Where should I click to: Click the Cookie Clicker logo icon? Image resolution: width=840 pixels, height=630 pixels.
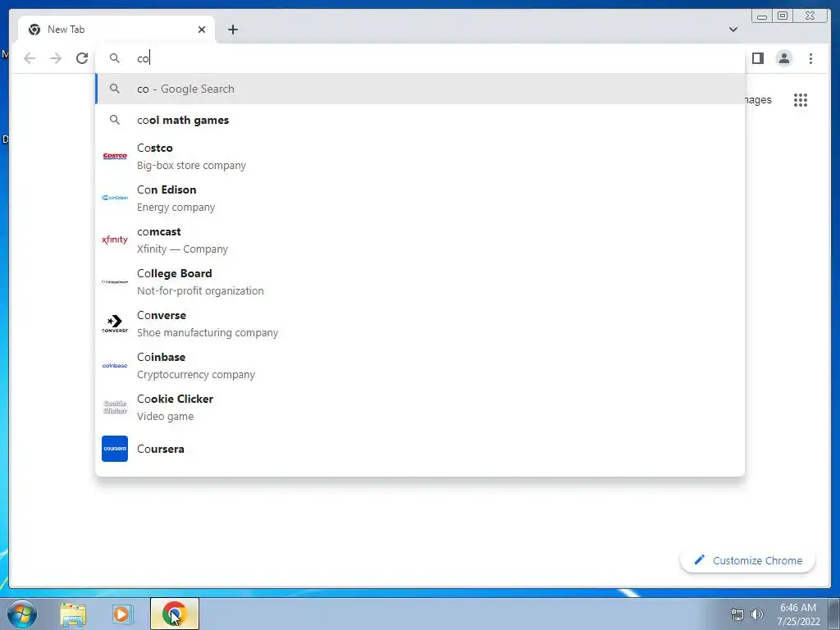tap(115, 407)
